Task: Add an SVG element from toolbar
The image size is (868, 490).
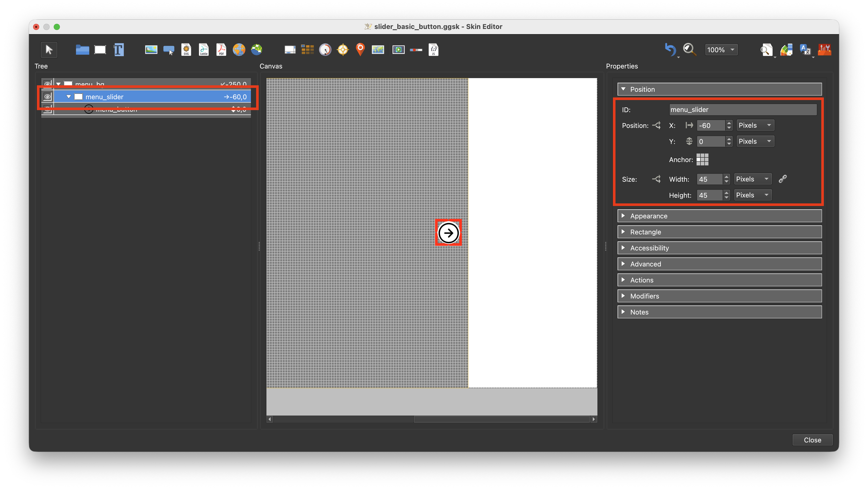Action: pos(186,50)
